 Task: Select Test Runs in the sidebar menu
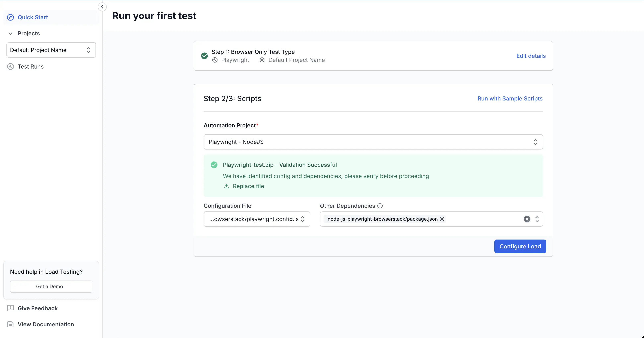(30, 66)
